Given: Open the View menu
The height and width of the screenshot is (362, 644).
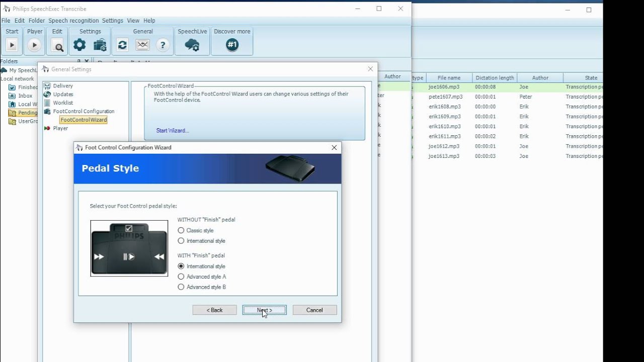Looking at the screenshot, I should click(133, 21).
